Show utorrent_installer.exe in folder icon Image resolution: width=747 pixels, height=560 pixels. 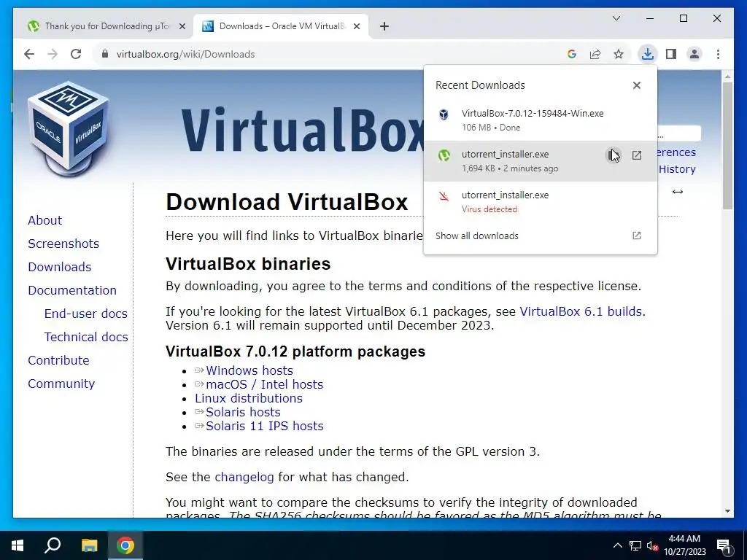[x=613, y=155]
